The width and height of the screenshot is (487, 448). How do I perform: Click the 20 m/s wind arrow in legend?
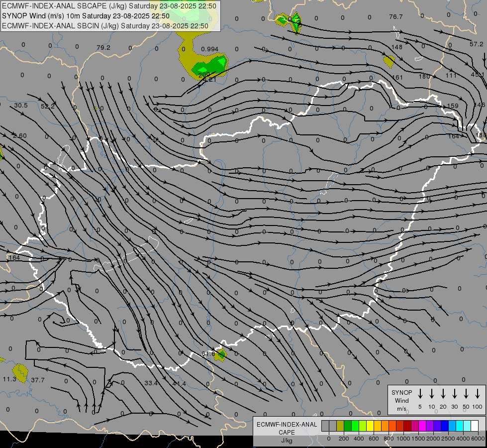443,394
